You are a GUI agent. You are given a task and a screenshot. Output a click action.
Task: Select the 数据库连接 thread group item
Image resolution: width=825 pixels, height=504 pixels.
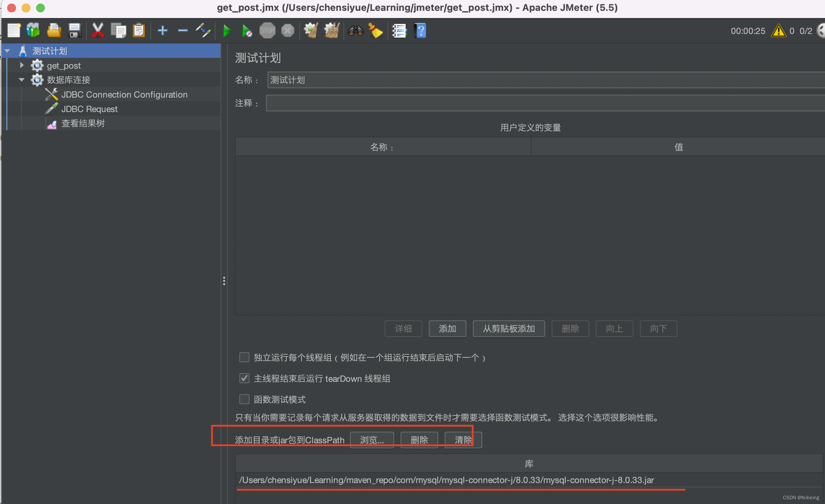click(69, 80)
